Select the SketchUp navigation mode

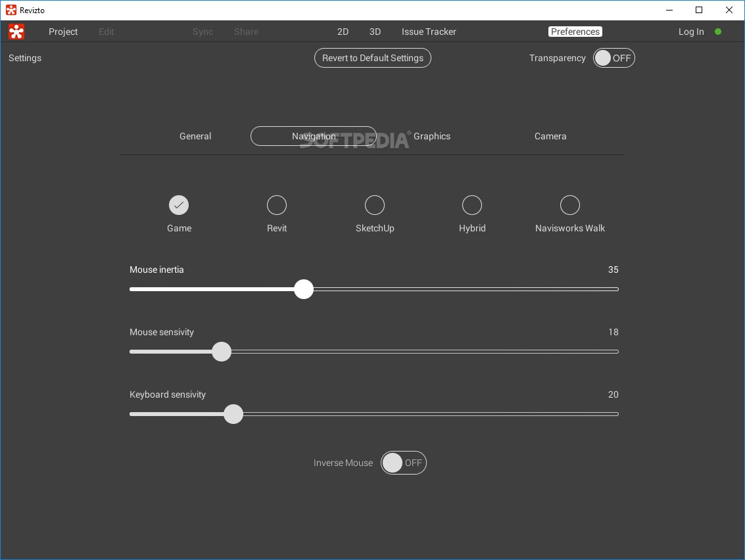[x=374, y=205]
